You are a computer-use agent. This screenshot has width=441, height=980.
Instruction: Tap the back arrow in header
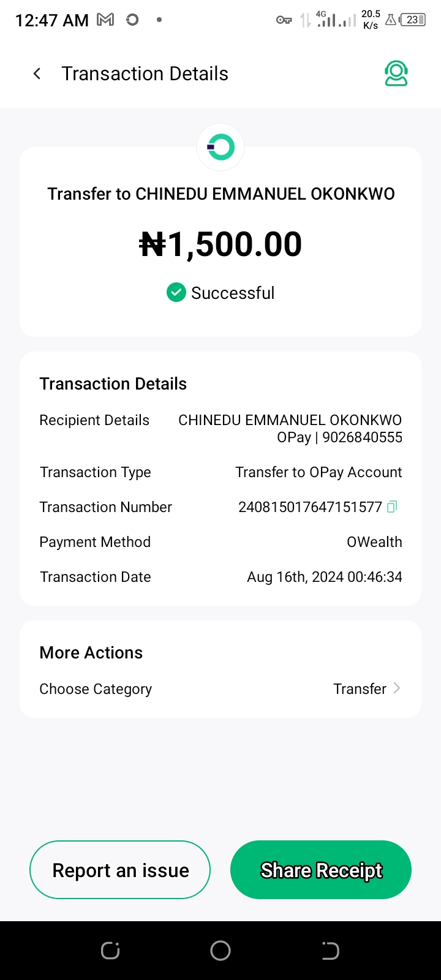click(37, 74)
